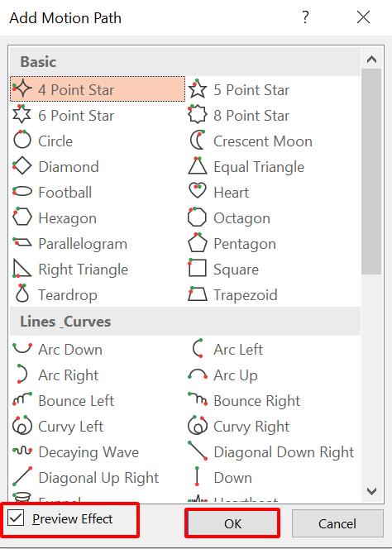Pick the Bounce Left path icon
The height and width of the screenshot is (549, 392).
22,399
